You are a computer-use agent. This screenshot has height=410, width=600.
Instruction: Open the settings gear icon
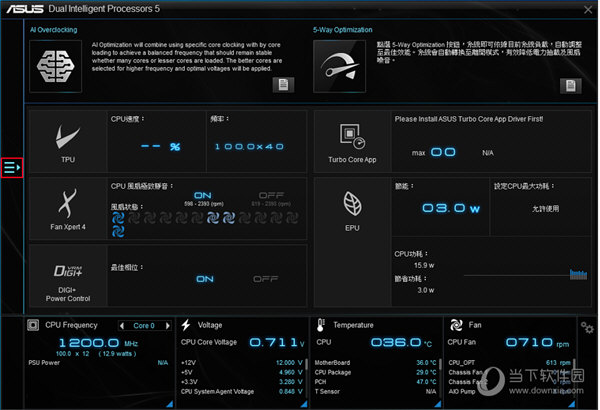tap(587, 327)
